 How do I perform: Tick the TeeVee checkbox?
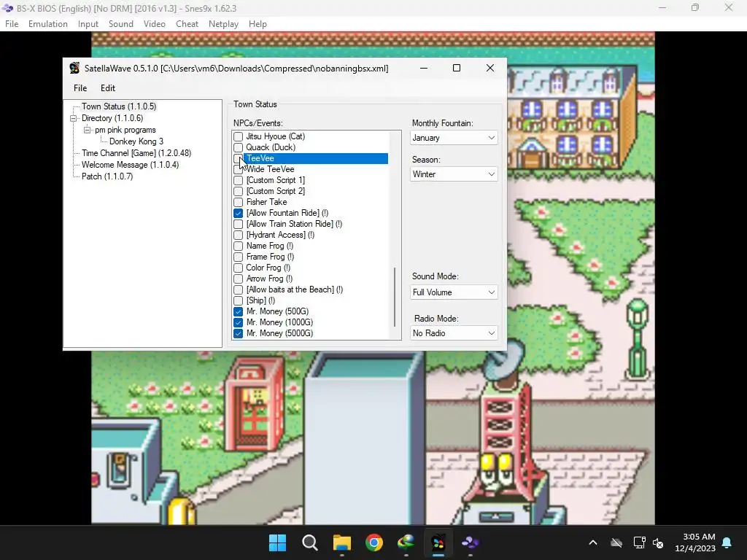point(239,158)
